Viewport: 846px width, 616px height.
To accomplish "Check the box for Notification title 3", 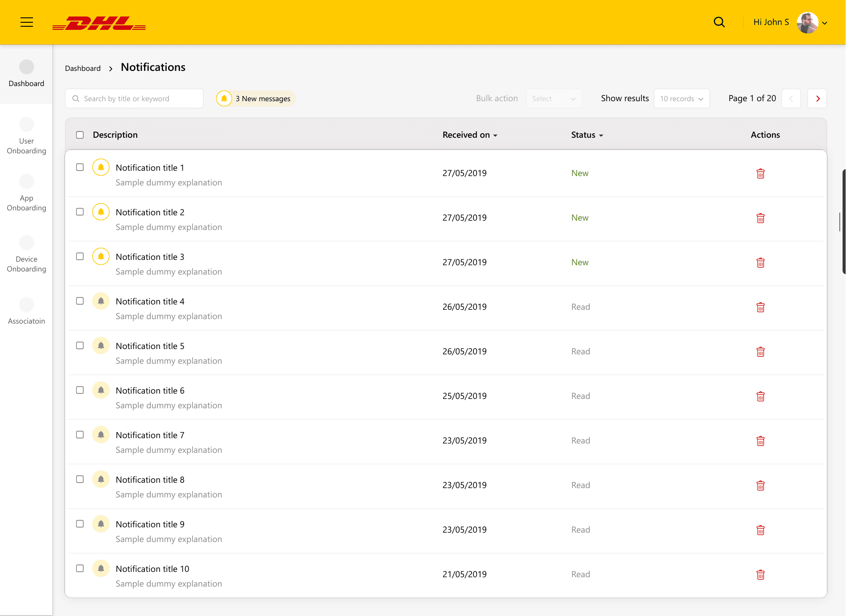I will pyautogui.click(x=80, y=256).
